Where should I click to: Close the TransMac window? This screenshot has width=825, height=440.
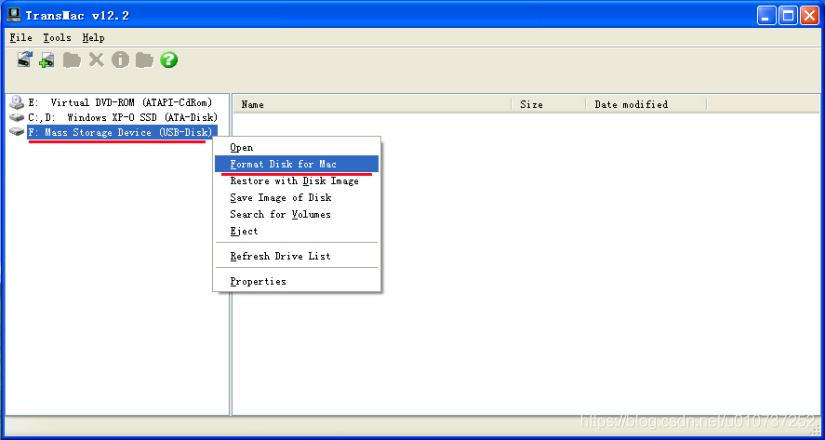pyautogui.click(x=809, y=16)
